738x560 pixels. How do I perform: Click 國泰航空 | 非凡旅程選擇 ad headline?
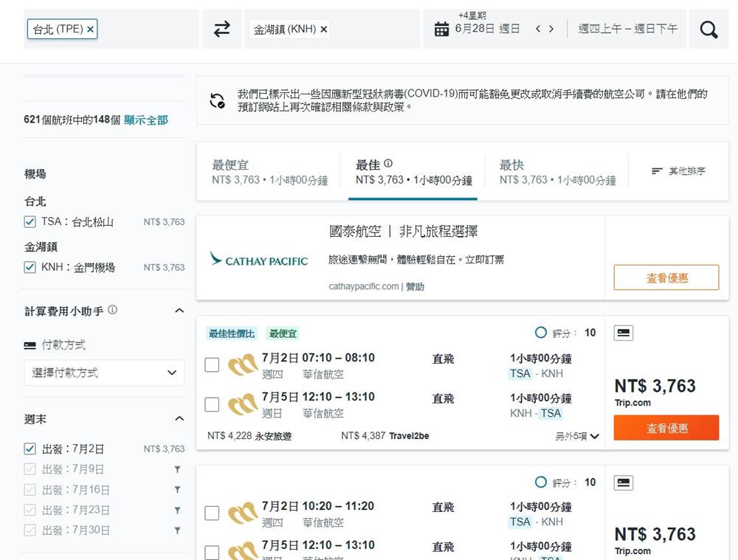[404, 231]
